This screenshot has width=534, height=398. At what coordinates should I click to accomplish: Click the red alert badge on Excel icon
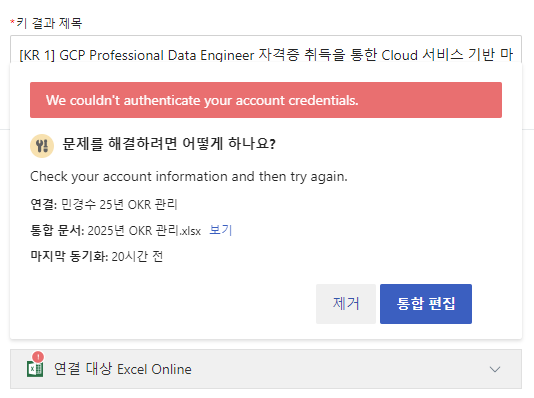point(38,357)
